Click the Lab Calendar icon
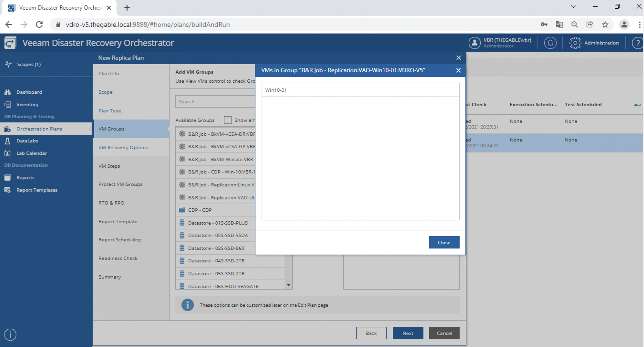The height and width of the screenshot is (347, 644). click(x=7, y=153)
